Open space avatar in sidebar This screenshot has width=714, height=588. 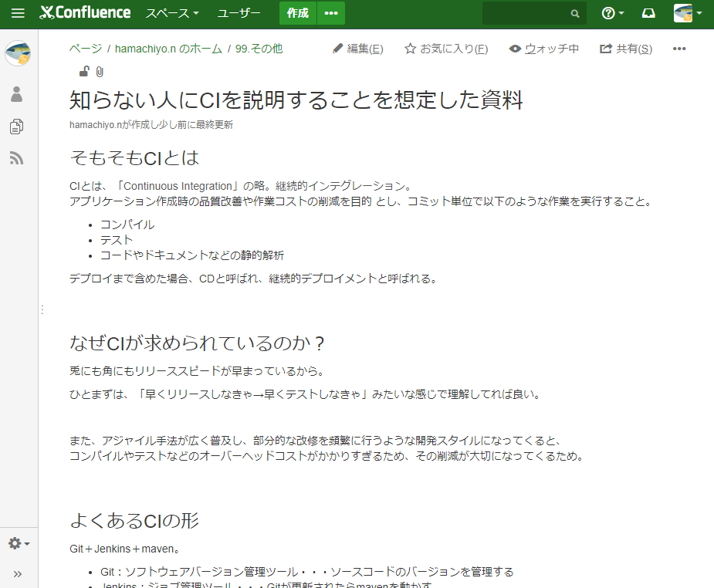[18, 52]
